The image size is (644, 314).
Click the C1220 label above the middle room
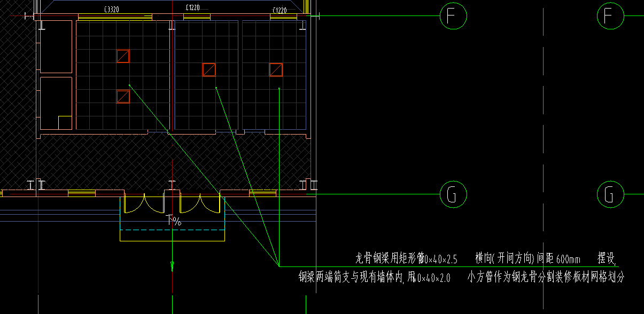point(194,8)
